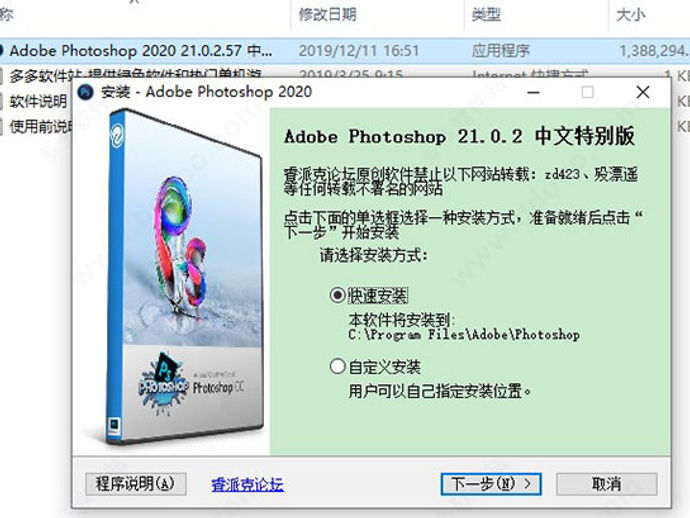Select the 自定义安装 radio button
This screenshot has height=518, width=690.
point(338,366)
